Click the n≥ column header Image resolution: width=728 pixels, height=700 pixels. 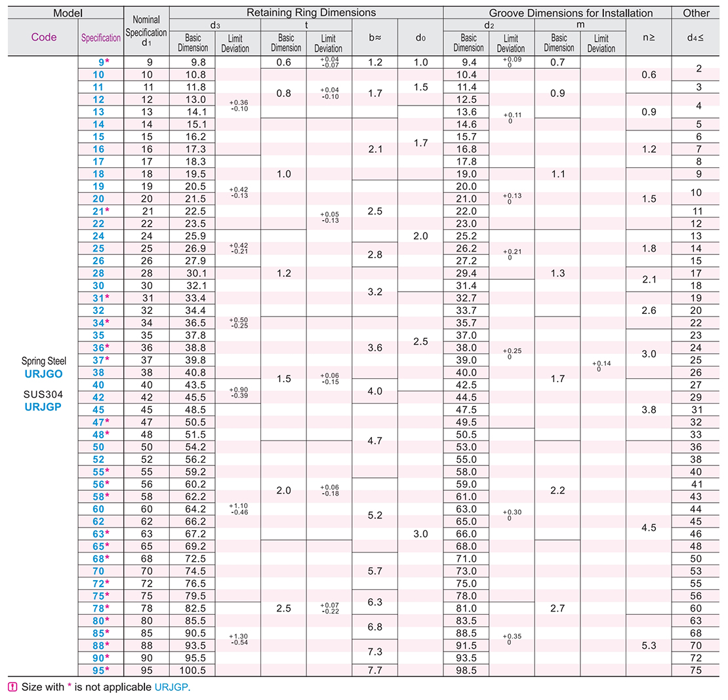coord(649,37)
